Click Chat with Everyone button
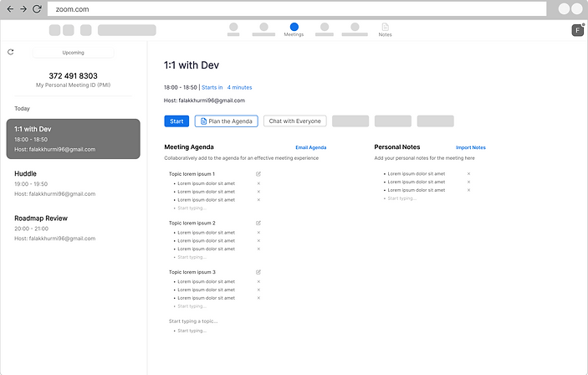 [x=294, y=121]
